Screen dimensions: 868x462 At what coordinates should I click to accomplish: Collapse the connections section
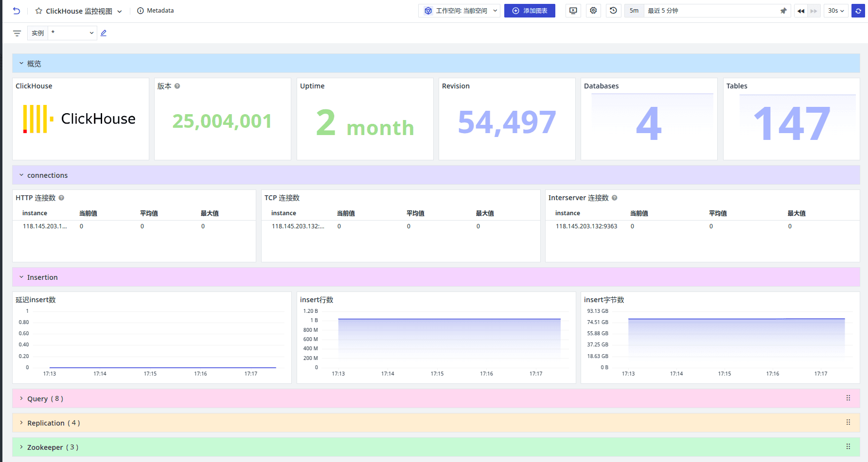point(21,175)
